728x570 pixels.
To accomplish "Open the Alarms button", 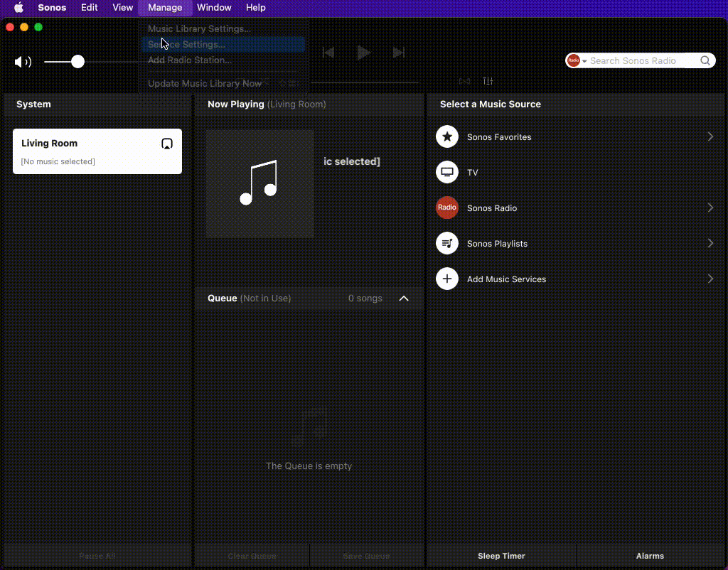I will coord(650,556).
